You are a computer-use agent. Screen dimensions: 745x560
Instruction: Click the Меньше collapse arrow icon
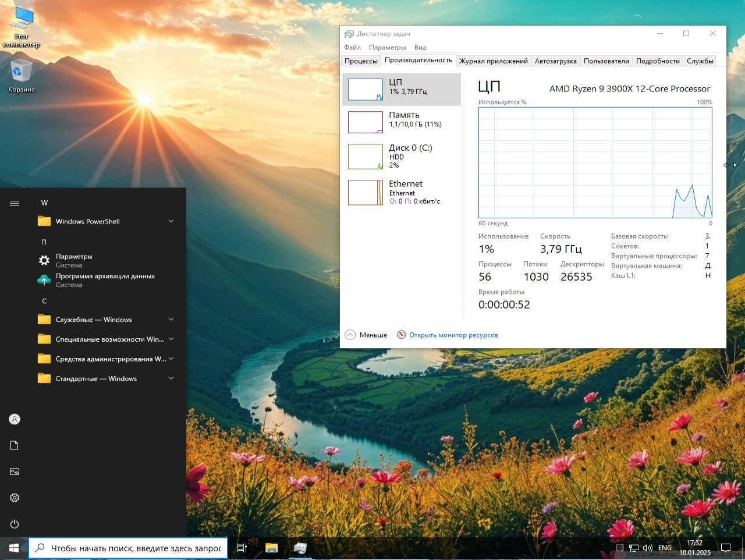point(350,335)
